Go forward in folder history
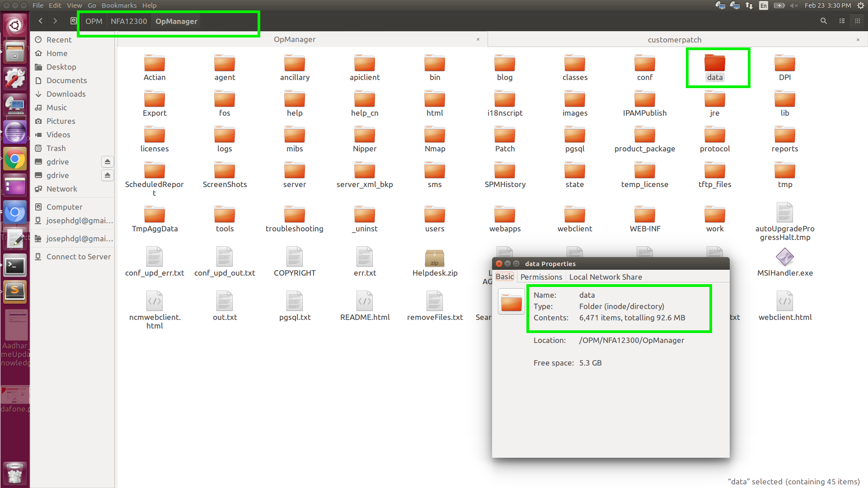 pyautogui.click(x=55, y=21)
